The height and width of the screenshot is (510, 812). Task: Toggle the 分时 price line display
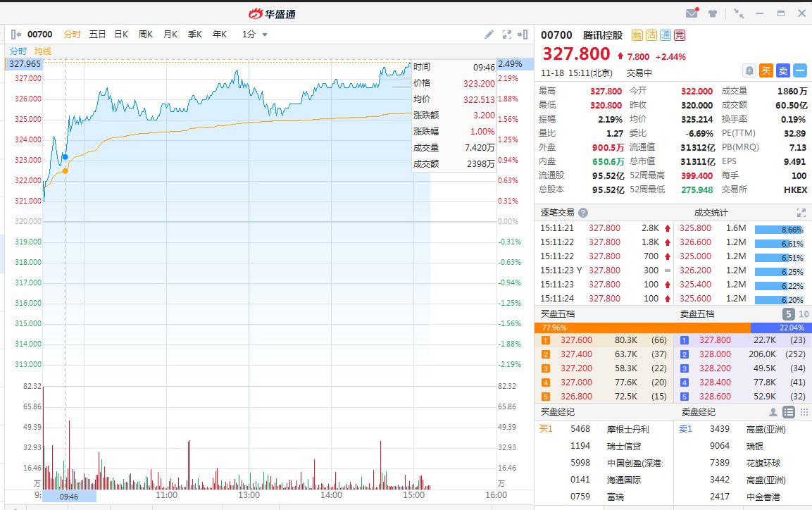[18, 51]
